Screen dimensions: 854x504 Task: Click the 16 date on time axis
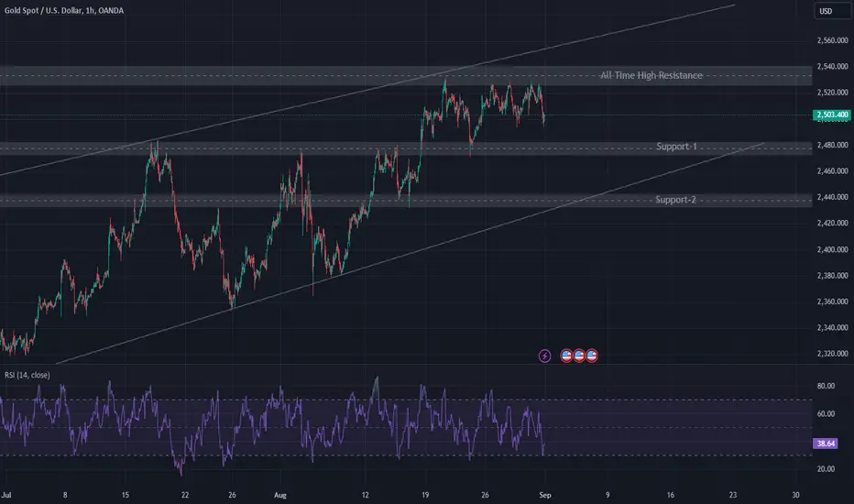[x=671, y=495]
